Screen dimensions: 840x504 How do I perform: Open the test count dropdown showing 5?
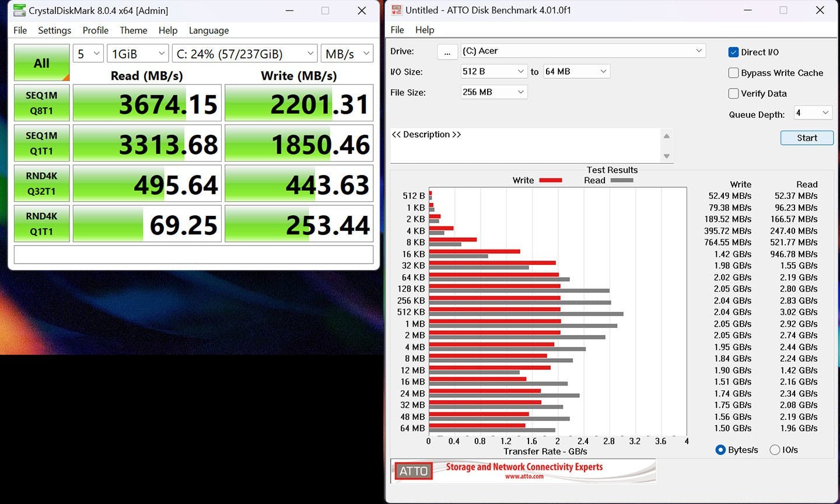pyautogui.click(x=89, y=54)
